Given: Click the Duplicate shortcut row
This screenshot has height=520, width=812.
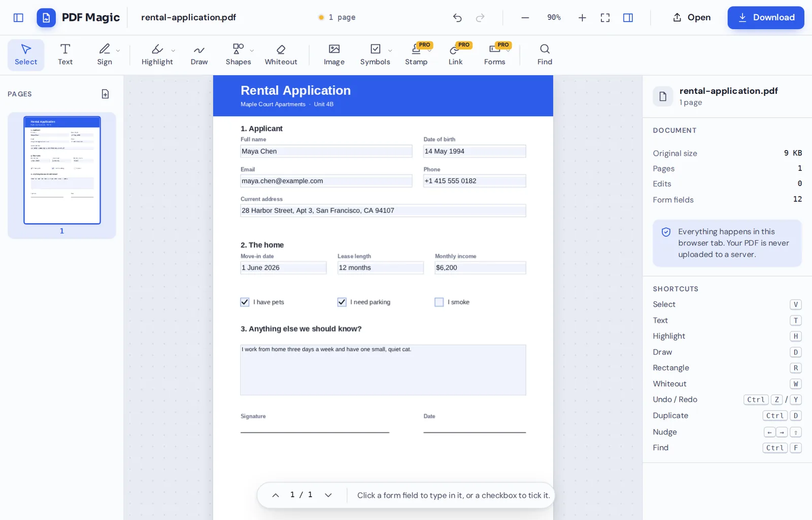Looking at the screenshot, I should point(727,416).
